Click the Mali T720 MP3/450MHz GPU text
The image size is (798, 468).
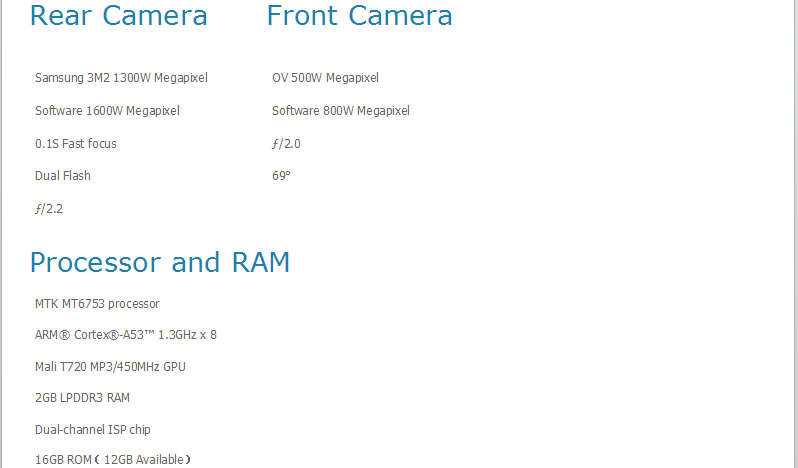[x=110, y=367]
